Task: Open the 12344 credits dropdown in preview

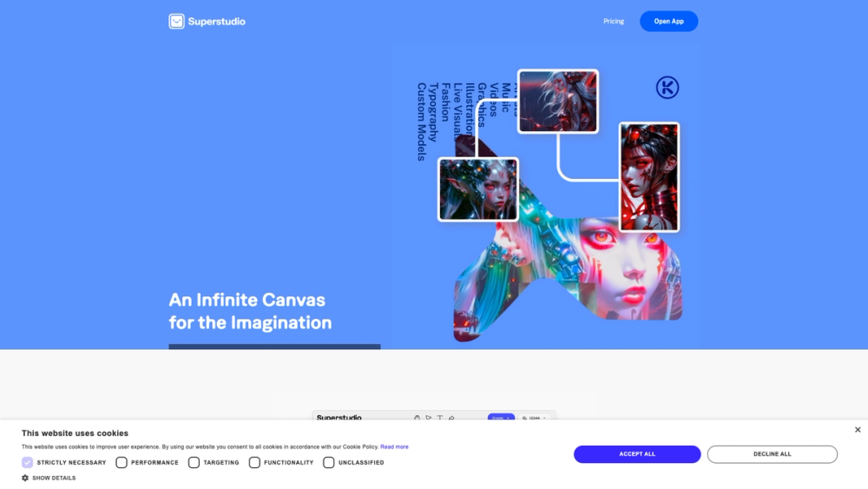Action: [534, 418]
